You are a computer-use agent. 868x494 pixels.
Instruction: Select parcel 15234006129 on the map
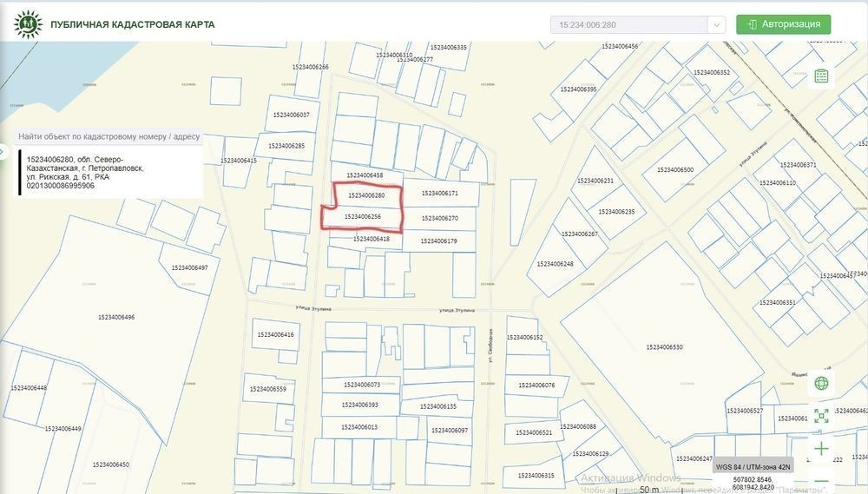(590, 453)
